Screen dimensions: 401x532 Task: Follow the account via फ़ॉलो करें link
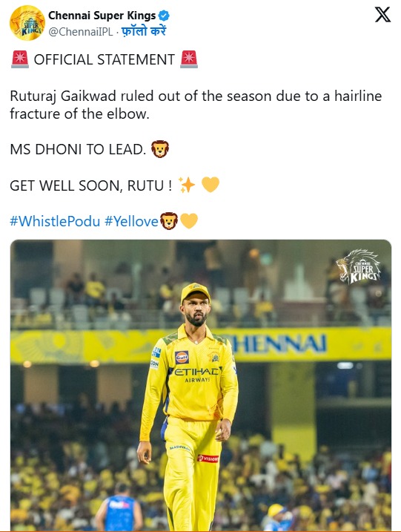(144, 31)
